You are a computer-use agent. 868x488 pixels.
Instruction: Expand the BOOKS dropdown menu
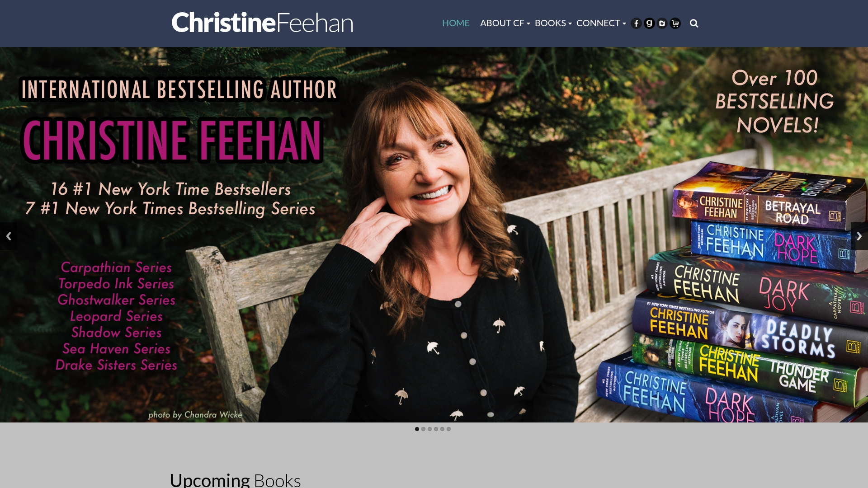tap(553, 23)
